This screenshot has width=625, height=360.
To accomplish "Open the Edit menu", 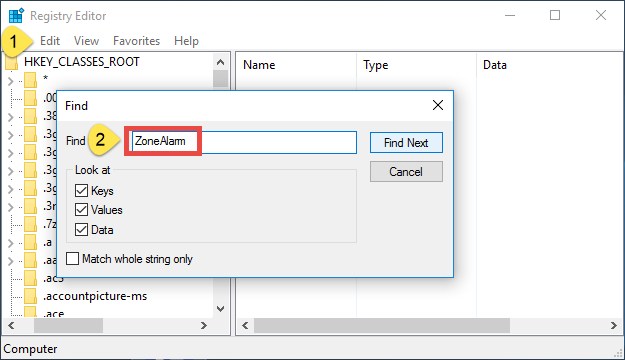I will pyautogui.click(x=50, y=41).
